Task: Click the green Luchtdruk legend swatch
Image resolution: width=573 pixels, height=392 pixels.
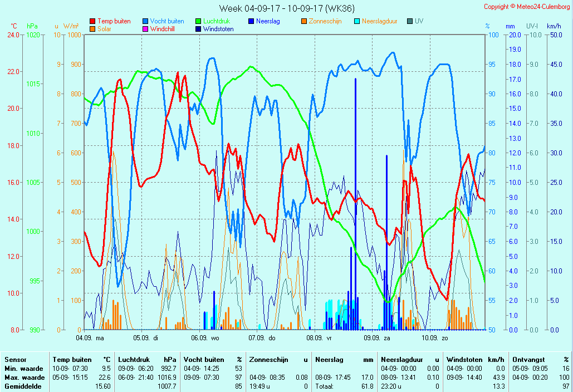Action: pyautogui.click(x=198, y=21)
